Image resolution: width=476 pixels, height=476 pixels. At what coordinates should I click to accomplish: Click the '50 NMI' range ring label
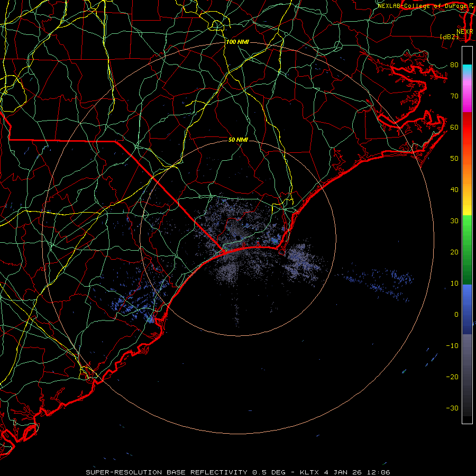[238, 140]
